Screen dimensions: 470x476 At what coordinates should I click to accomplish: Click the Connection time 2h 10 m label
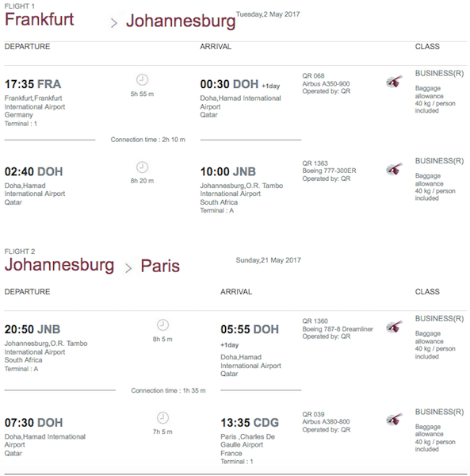click(x=147, y=140)
